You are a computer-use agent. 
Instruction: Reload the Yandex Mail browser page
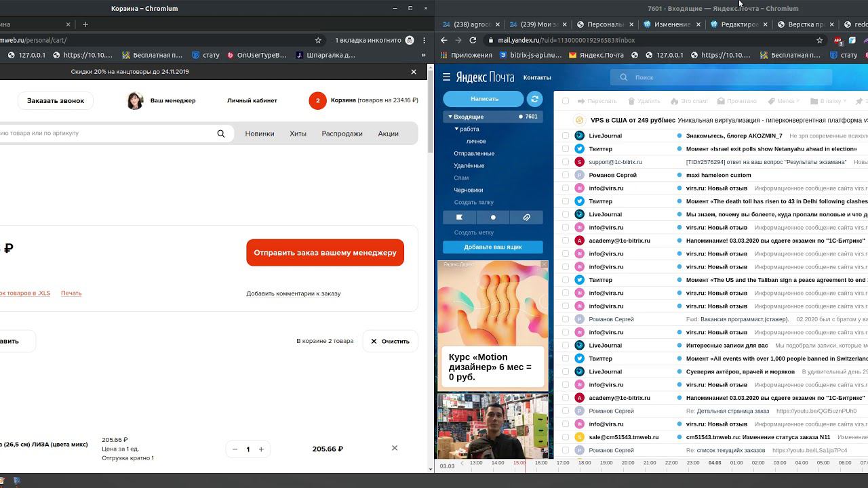473,40
